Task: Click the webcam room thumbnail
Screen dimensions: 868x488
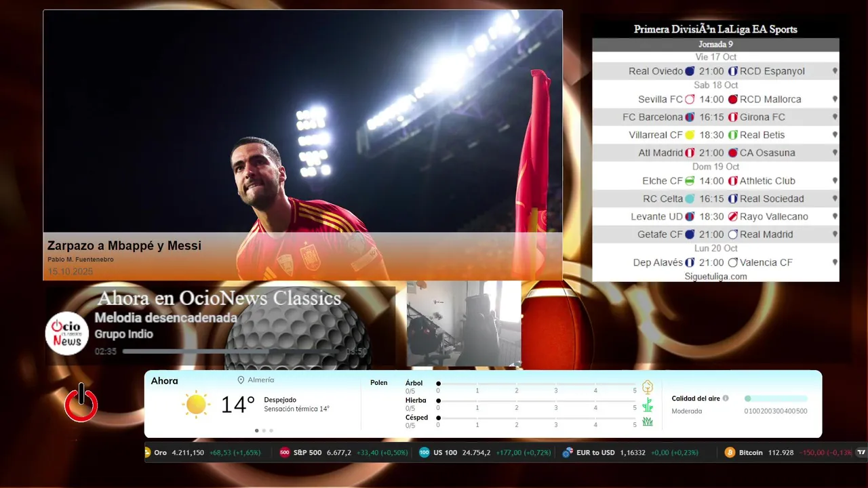Action: 464,324
